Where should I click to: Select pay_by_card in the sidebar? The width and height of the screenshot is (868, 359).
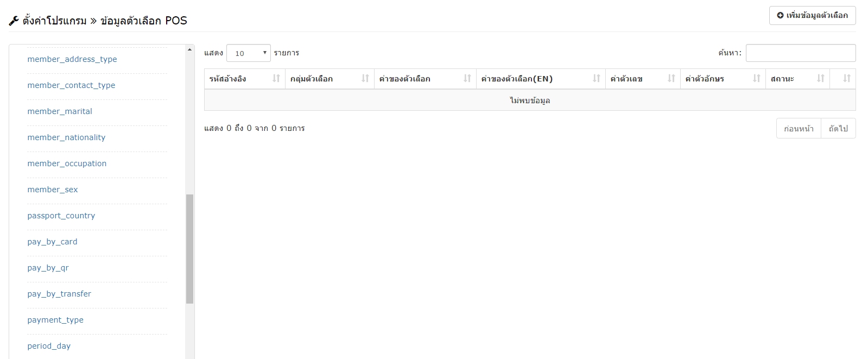tap(52, 242)
